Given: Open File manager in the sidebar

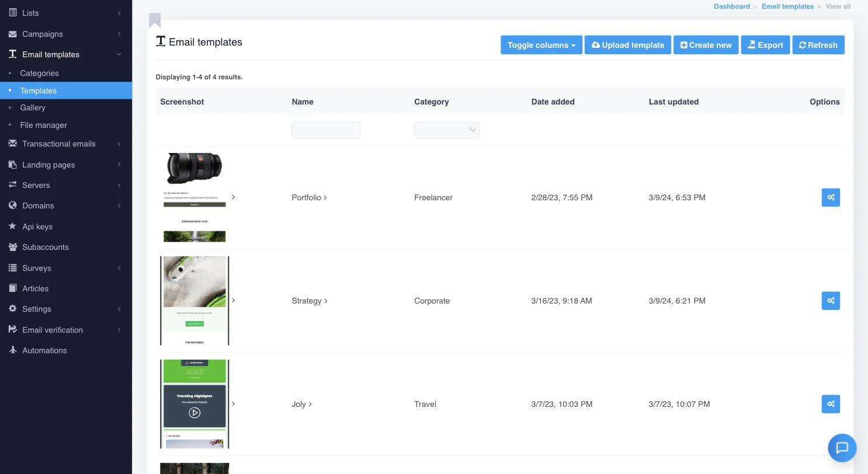Looking at the screenshot, I should [43, 125].
